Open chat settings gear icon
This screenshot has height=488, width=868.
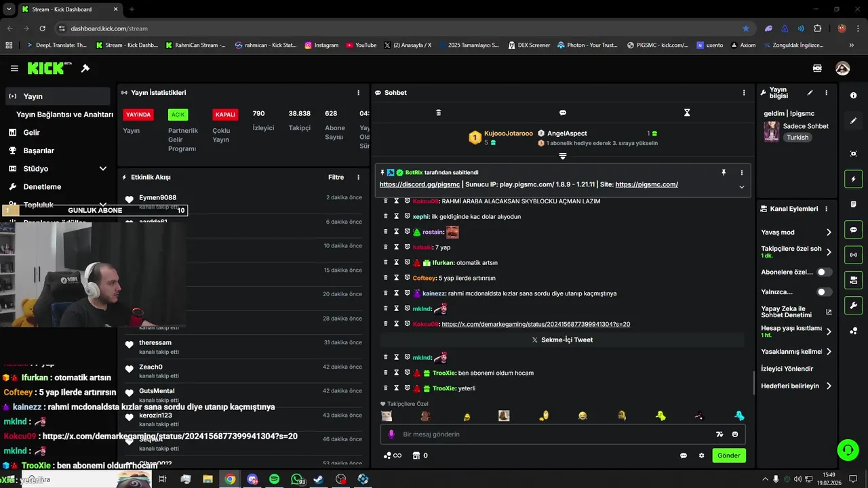coord(702,455)
